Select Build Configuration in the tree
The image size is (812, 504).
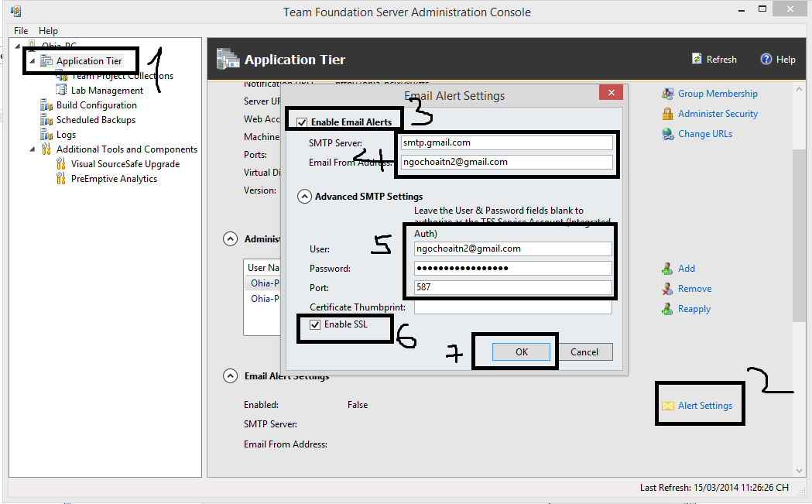pyautogui.click(x=96, y=105)
